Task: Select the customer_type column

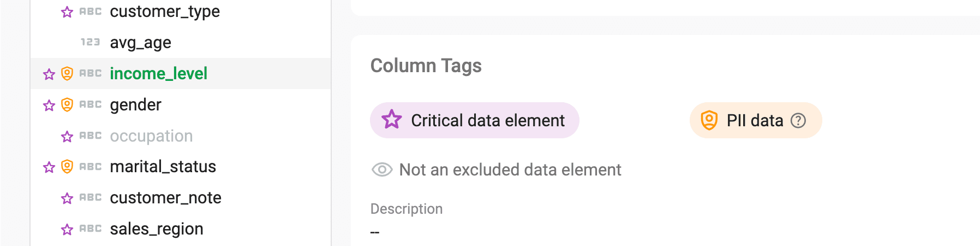Action: point(165,11)
